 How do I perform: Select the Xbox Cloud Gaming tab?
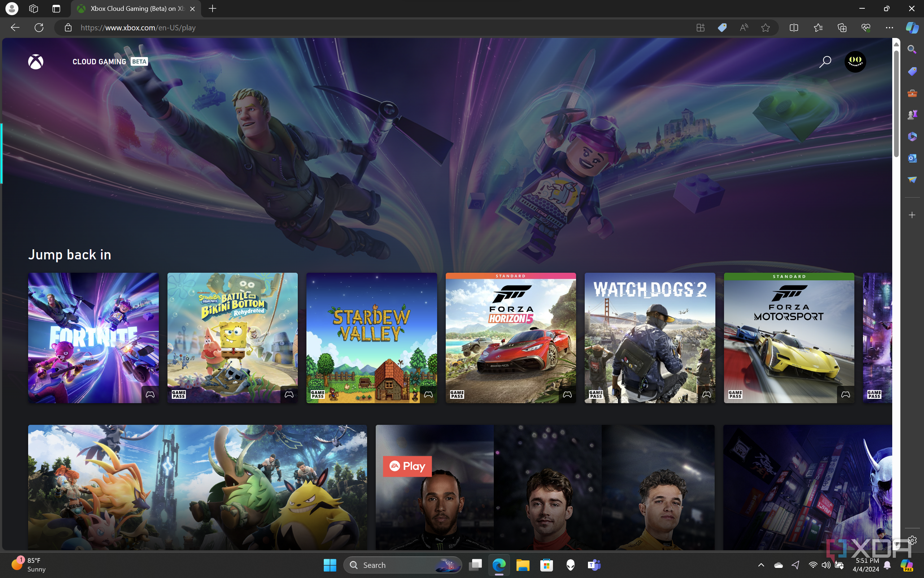[136, 8]
